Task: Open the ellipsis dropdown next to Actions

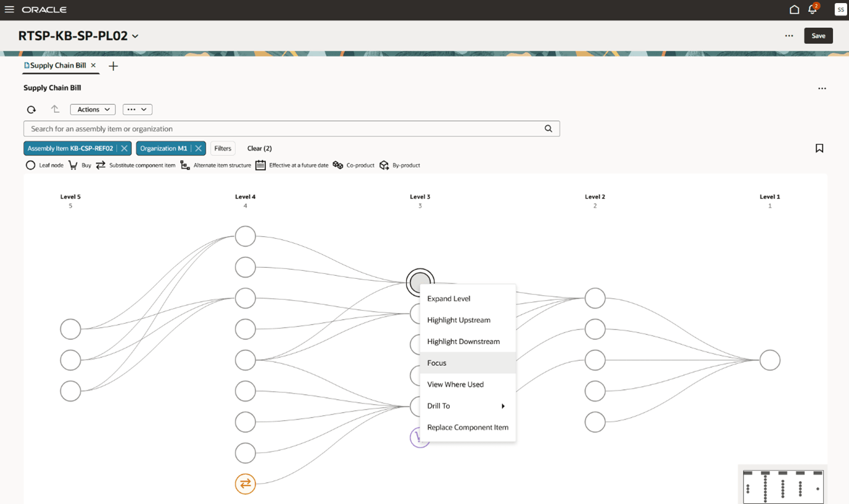Action: 137,109
